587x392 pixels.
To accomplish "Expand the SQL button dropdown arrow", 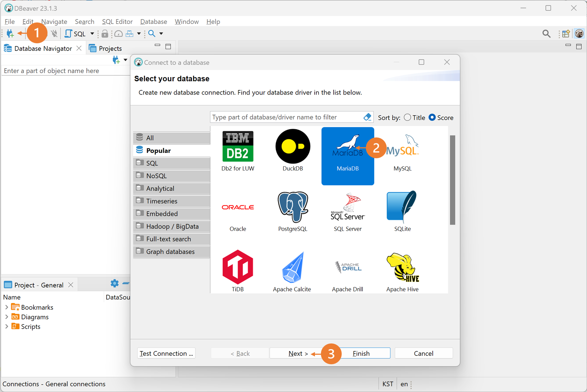I will pos(92,34).
